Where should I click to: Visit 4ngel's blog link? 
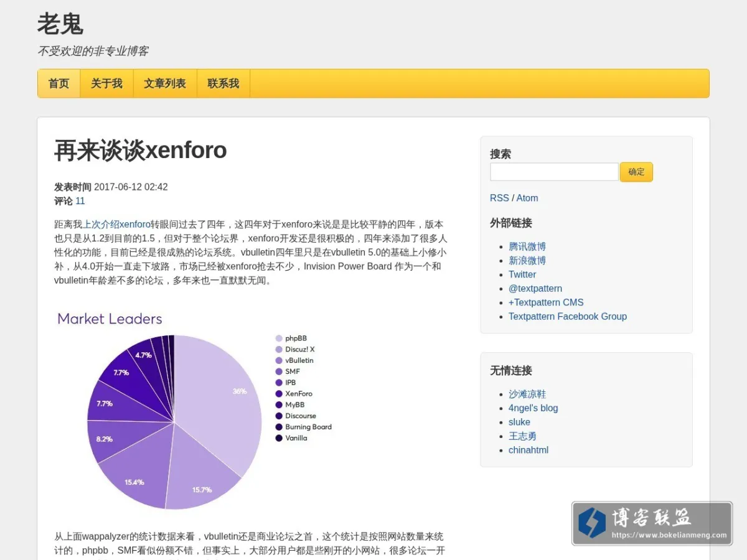pos(533,408)
